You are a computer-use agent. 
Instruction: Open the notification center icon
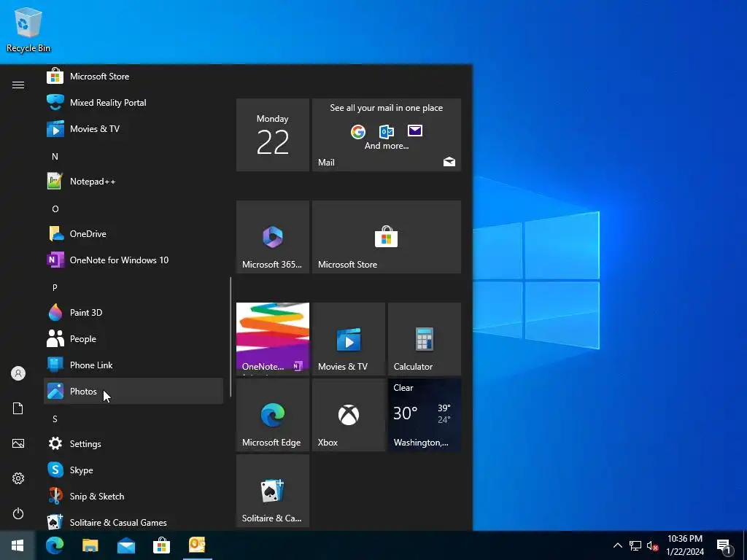point(724,545)
